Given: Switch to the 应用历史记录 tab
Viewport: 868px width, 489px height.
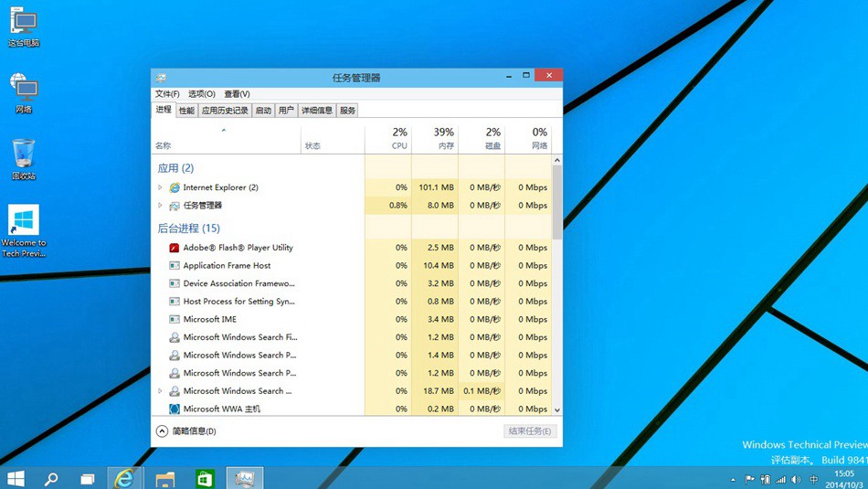Looking at the screenshot, I should [x=225, y=111].
